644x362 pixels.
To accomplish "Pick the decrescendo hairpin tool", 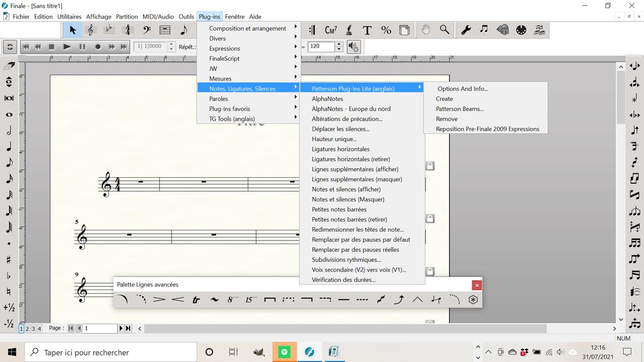I will (x=159, y=300).
